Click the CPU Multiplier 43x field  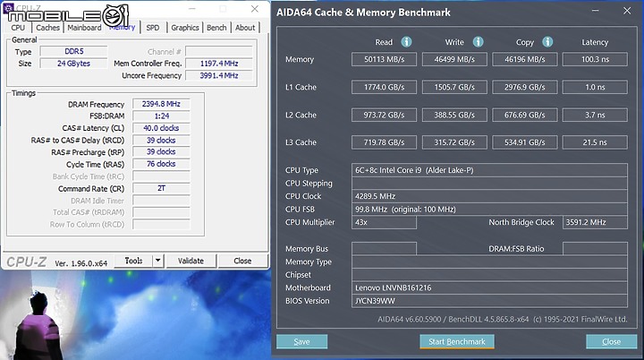tap(384, 222)
